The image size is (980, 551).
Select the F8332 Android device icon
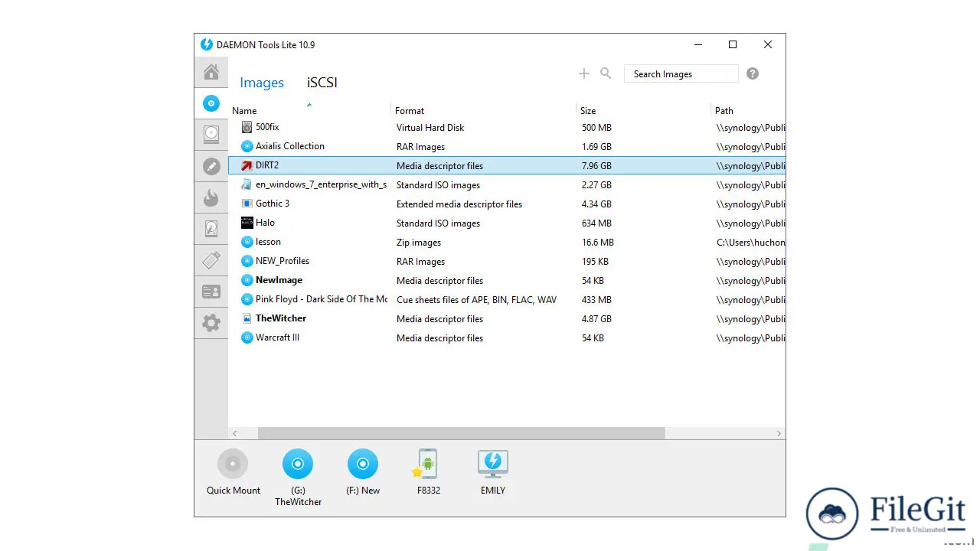427,464
